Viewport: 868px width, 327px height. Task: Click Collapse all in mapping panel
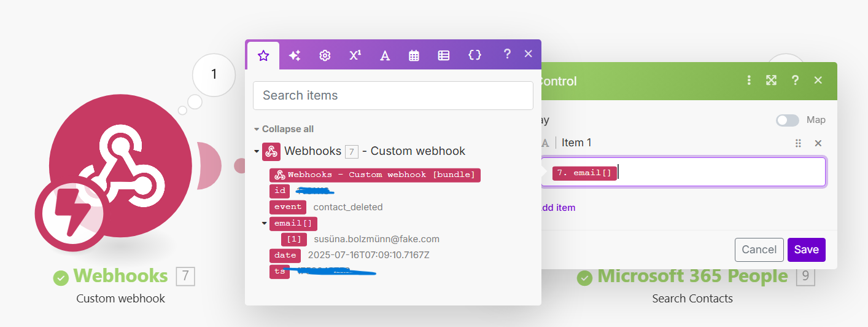(288, 129)
